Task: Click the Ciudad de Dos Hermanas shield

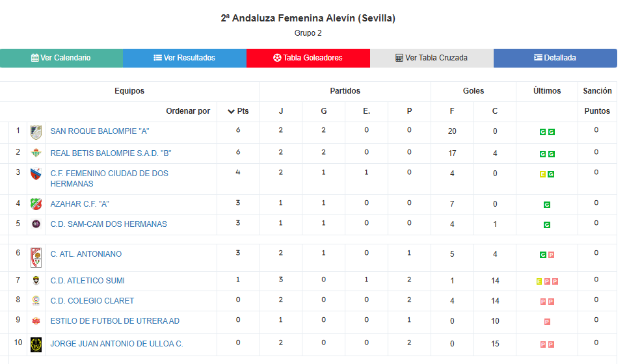Action: [36, 174]
